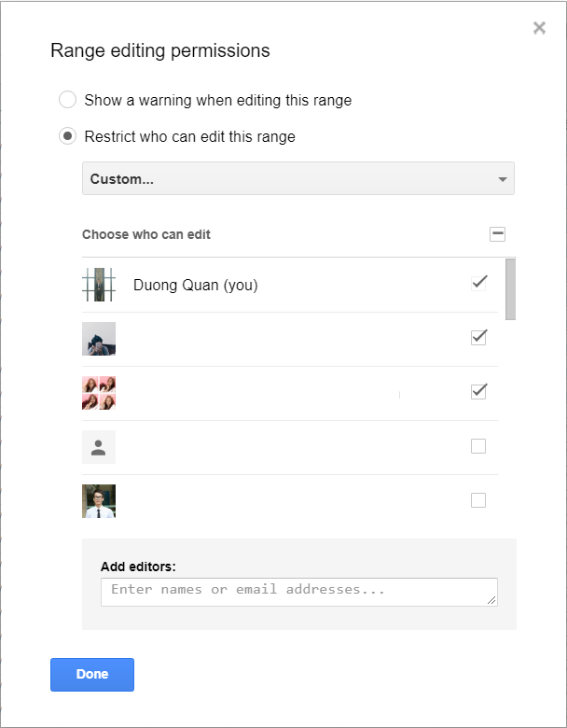Select 'Restrict who can edit this range'
The width and height of the screenshot is (567, 728).
pos(68,136)
